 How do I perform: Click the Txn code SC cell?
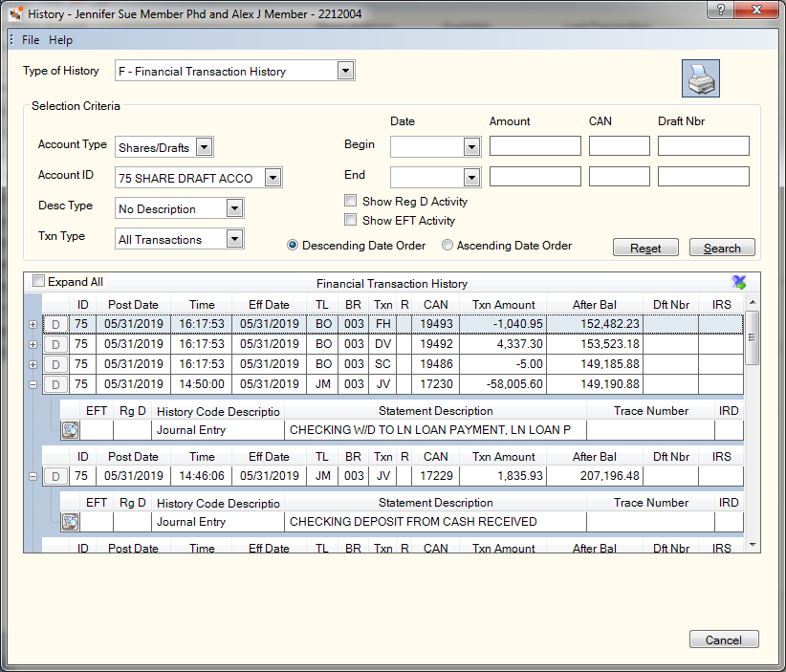pyautogui.click(x=383, y=364)
